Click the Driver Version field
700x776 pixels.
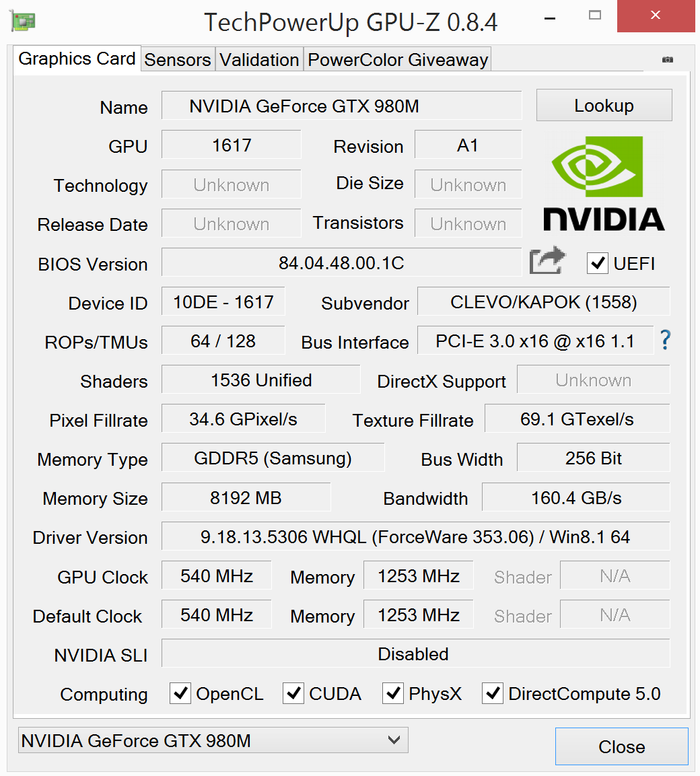(x=415, y=536)
